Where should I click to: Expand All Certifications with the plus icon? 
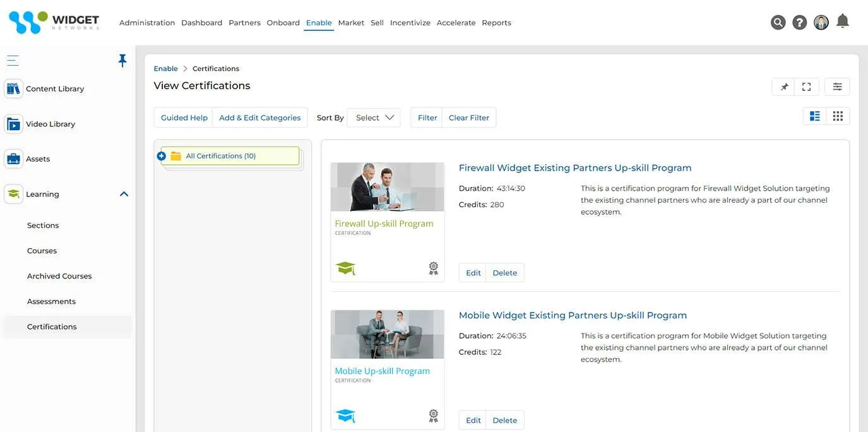pos(161,155)
